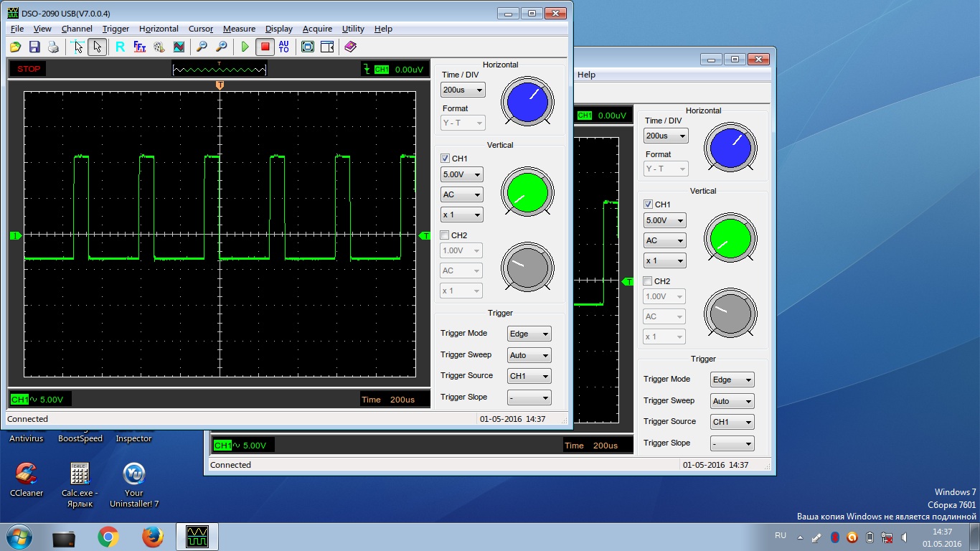This screenshot has height=551, width=980.
Task: Open the Trigger Sweep Auto dropdown
Action: [529, 355]
